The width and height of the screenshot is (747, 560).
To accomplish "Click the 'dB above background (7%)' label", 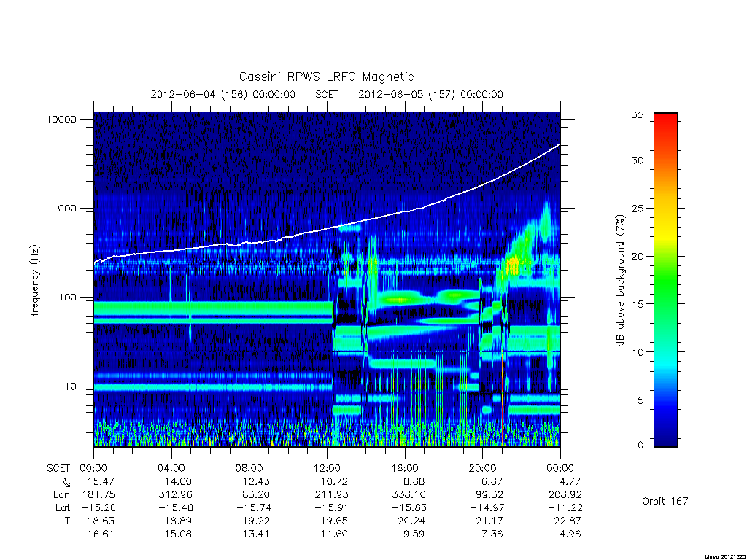I will click(x=620, y=281).
